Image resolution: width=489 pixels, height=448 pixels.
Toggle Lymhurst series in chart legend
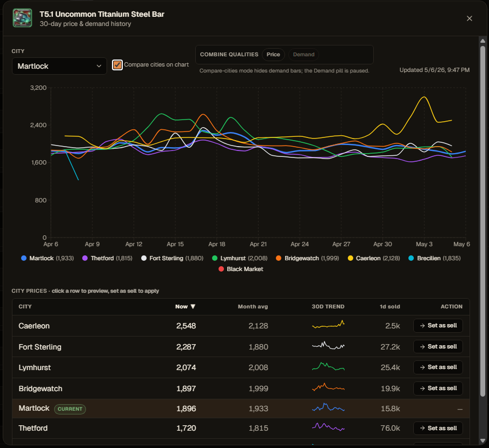pyautogui.click(x=240, y=258)
